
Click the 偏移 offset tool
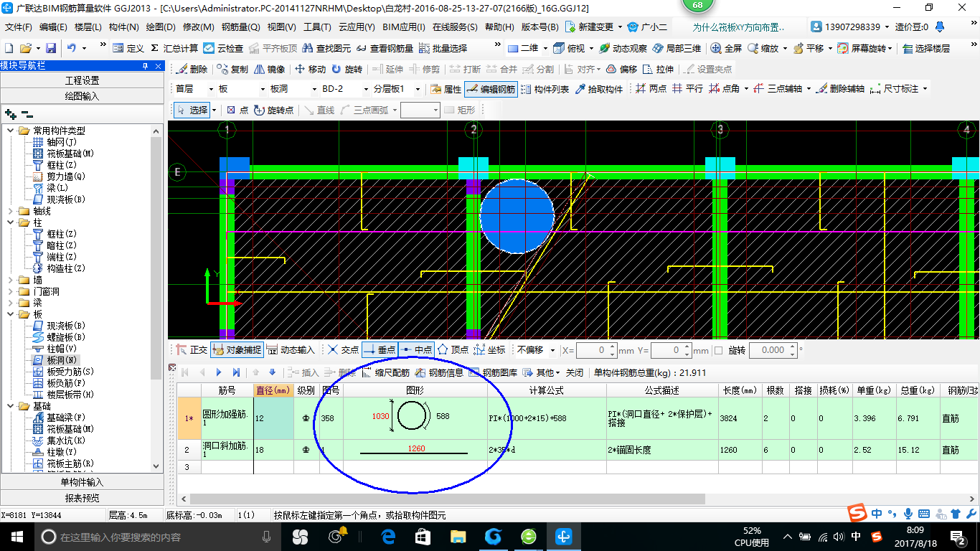621,70
